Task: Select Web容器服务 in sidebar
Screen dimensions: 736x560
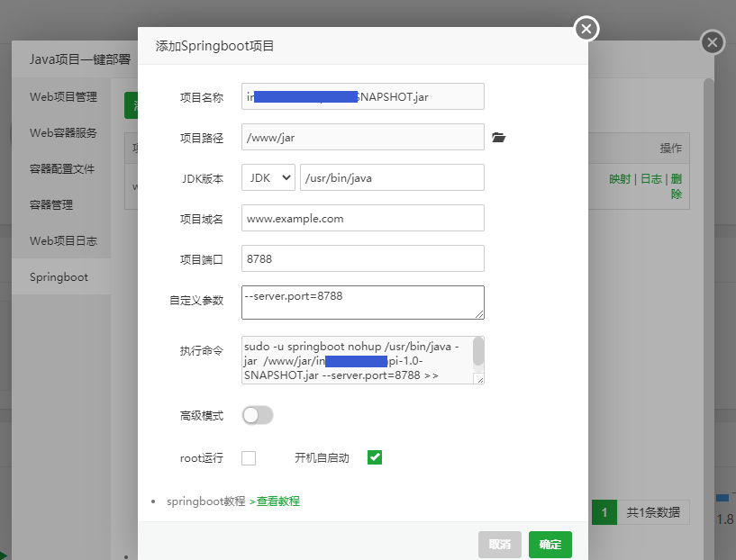Action: pos(61,132)
